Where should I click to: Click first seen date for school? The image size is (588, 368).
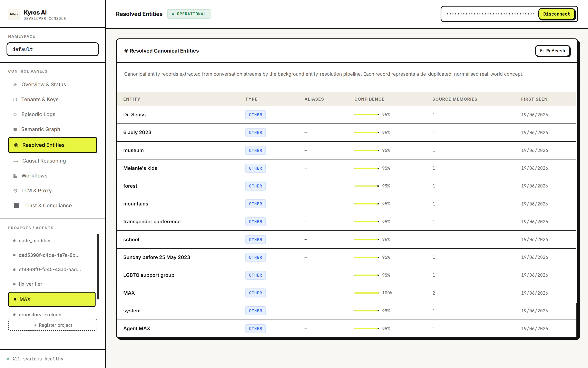coord(535,239)
